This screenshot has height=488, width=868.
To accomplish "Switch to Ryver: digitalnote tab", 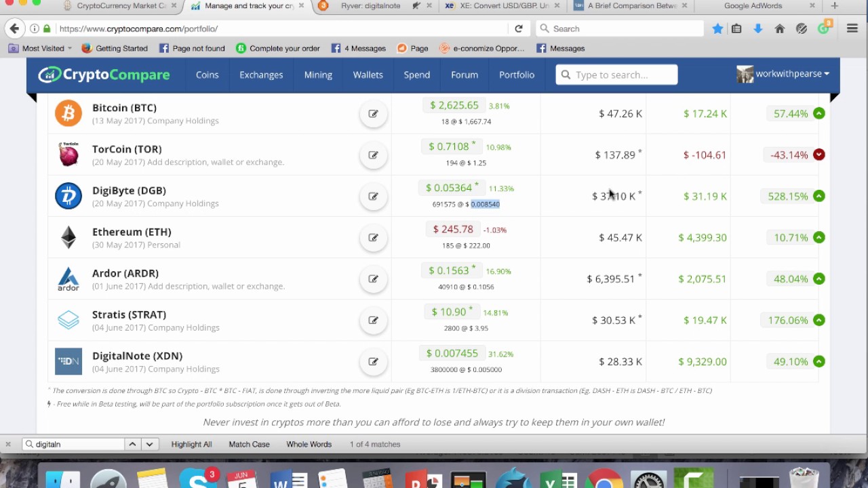I will point(370,6).
